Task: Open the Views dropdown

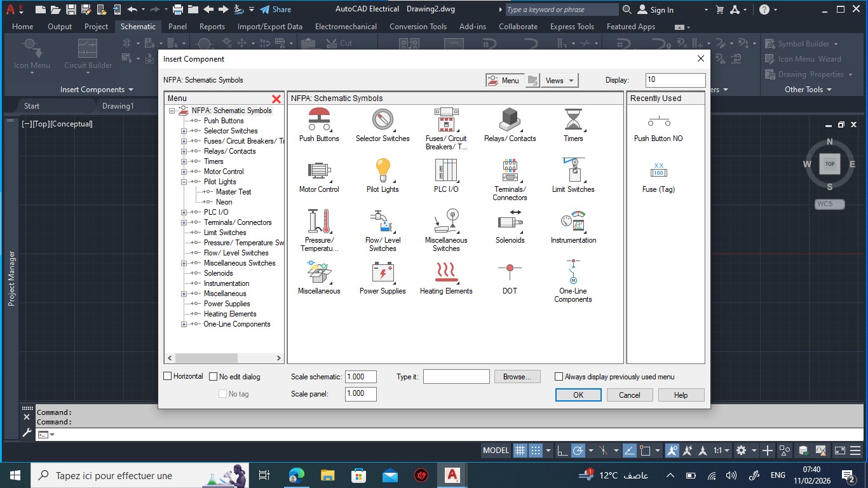Action: (560, 81)
